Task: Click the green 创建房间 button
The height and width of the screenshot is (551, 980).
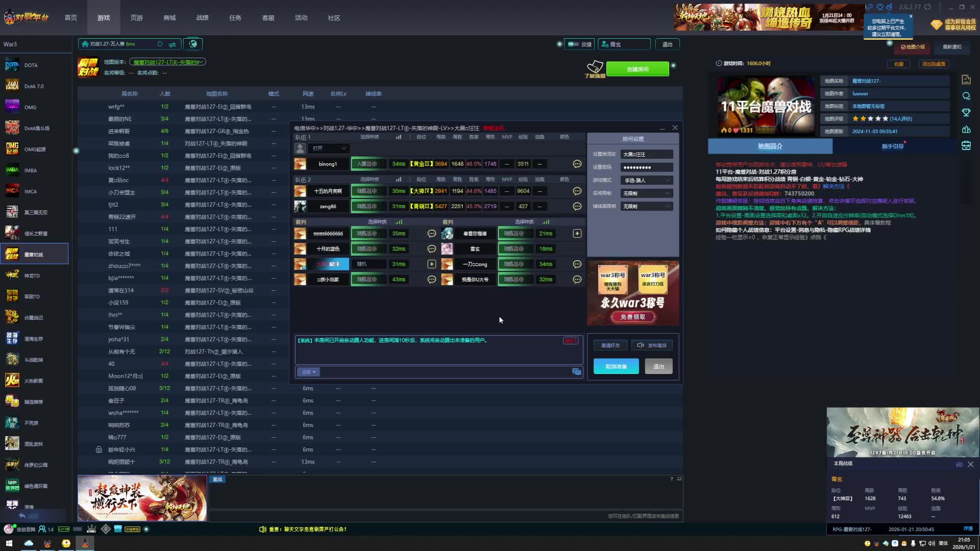Action: coord(638,69)
